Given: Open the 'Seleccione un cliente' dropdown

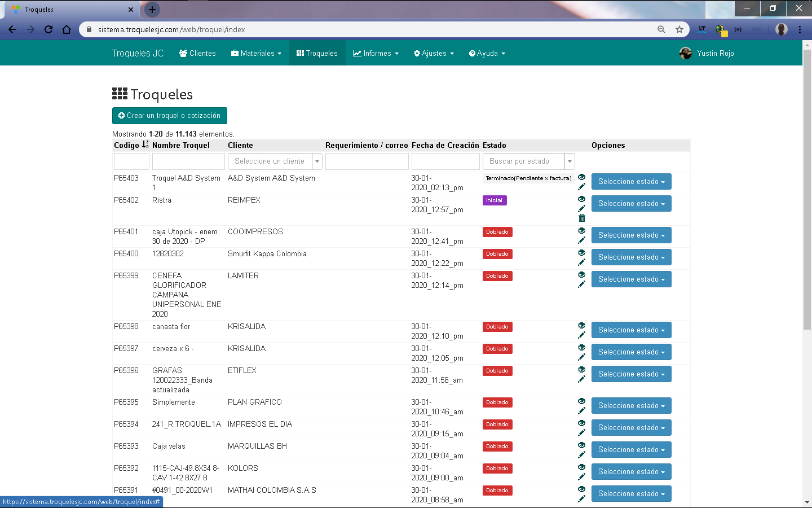Looking at the screenshot, I should [x=275, y=161].
